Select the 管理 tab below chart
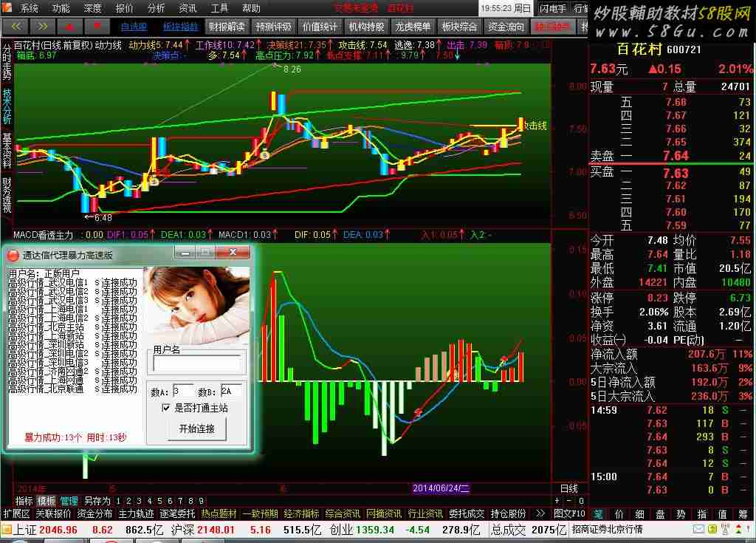 [x=69, y=501]
